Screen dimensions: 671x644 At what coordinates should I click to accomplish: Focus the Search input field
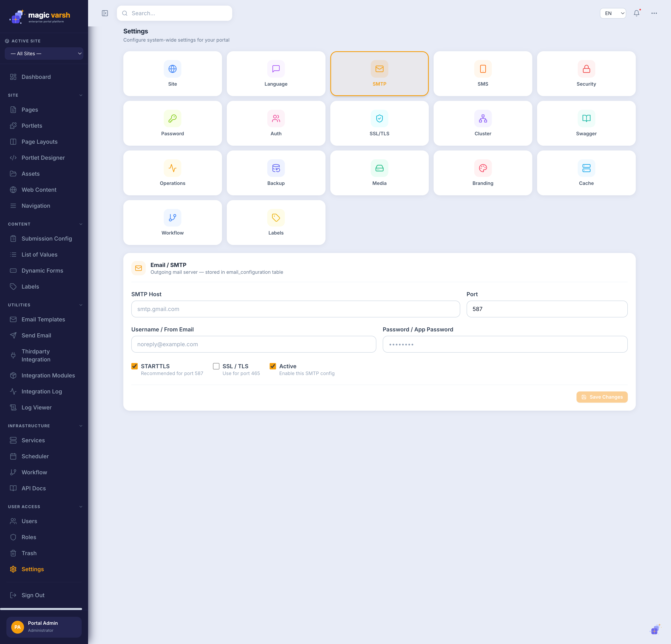tap(175, 13)
